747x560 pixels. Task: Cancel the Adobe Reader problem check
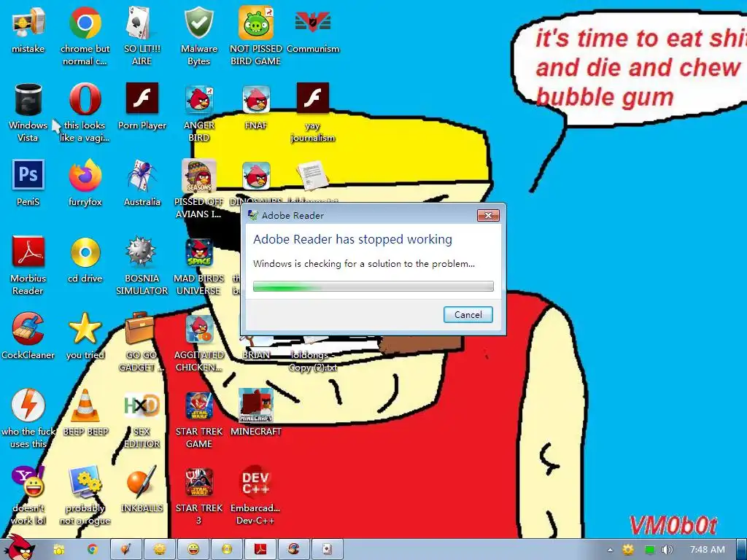(468, 315)
